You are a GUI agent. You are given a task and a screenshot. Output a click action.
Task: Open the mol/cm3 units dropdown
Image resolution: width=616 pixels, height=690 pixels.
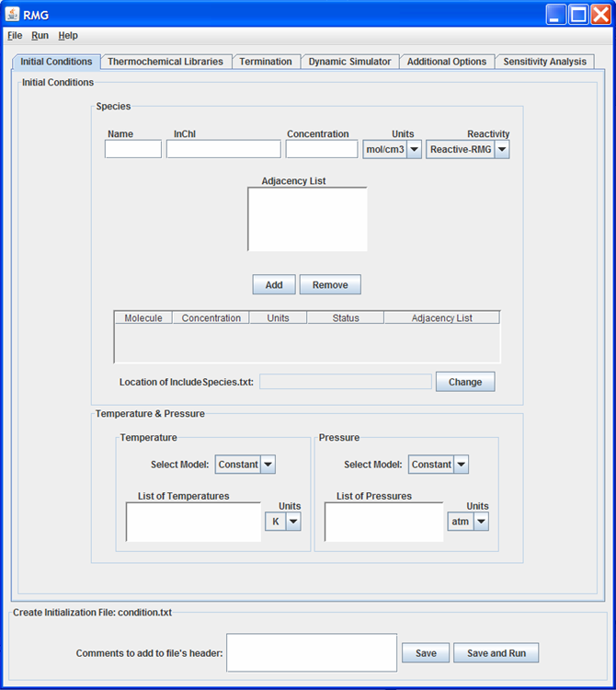(393, 149)
